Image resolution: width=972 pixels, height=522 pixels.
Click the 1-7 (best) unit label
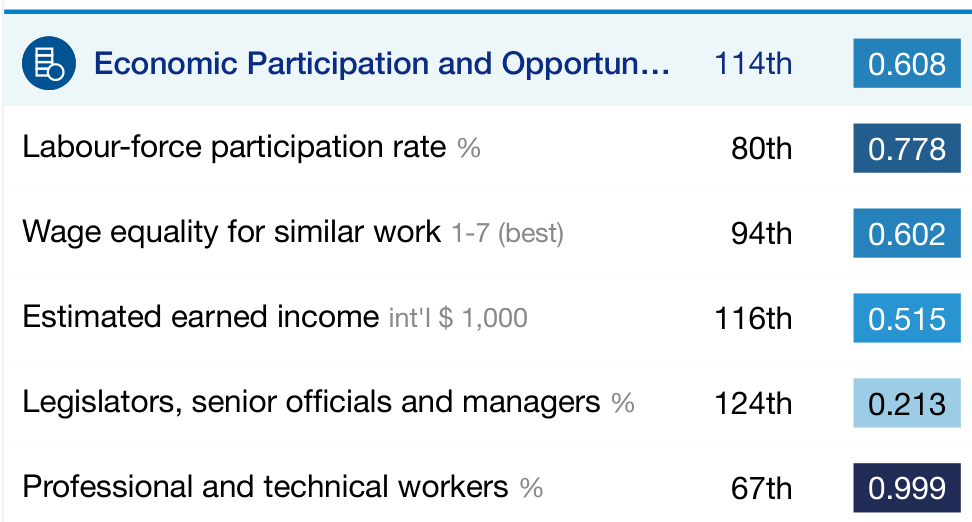pyautogui.click(x=508, y=234)
